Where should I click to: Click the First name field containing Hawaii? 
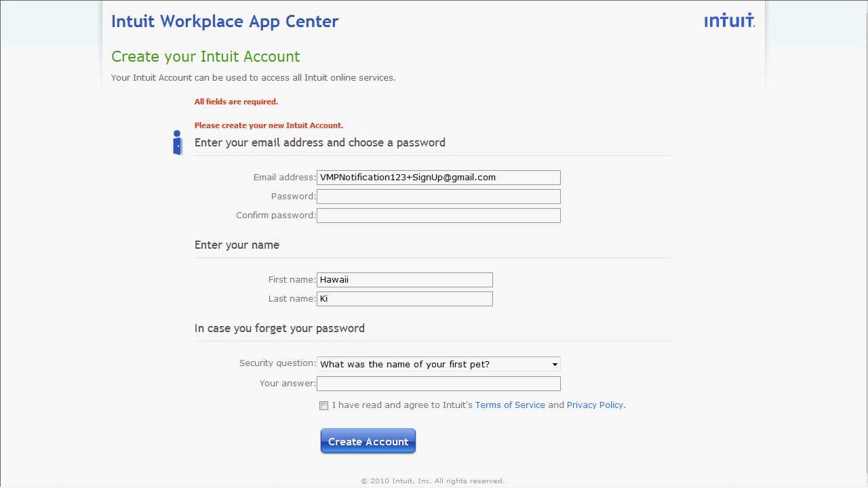[405, 280]
